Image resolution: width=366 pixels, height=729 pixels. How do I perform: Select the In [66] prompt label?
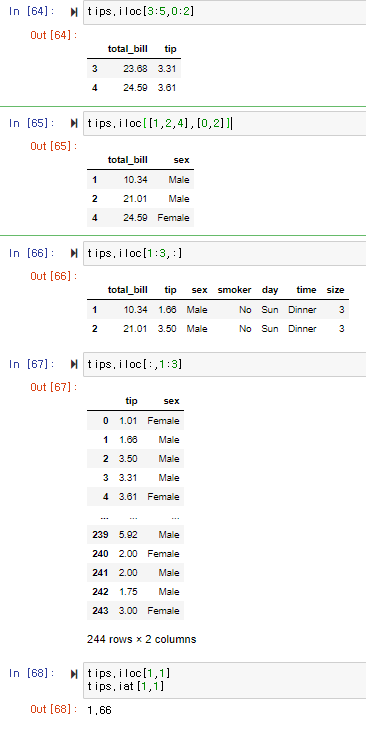(31, 253)
